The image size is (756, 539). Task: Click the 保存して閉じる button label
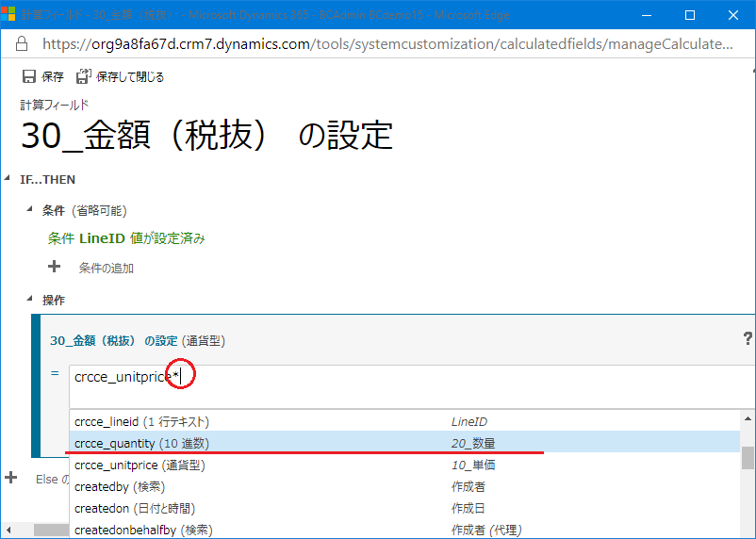coord(130,76)
